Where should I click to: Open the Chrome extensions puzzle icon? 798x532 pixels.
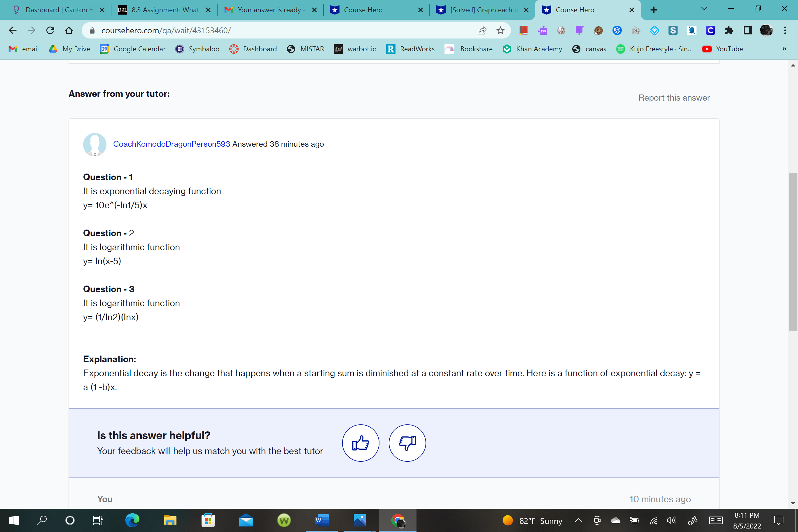click(x=729, y=31)
